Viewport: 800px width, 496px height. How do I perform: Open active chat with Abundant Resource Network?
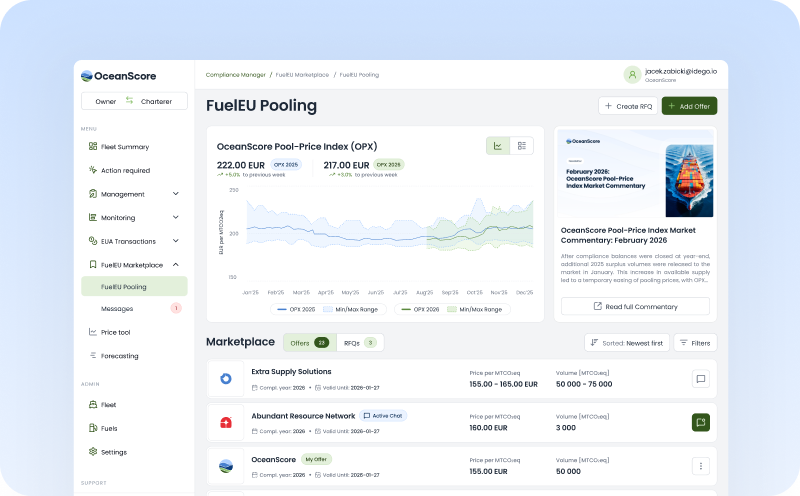[x=700, y=423]
